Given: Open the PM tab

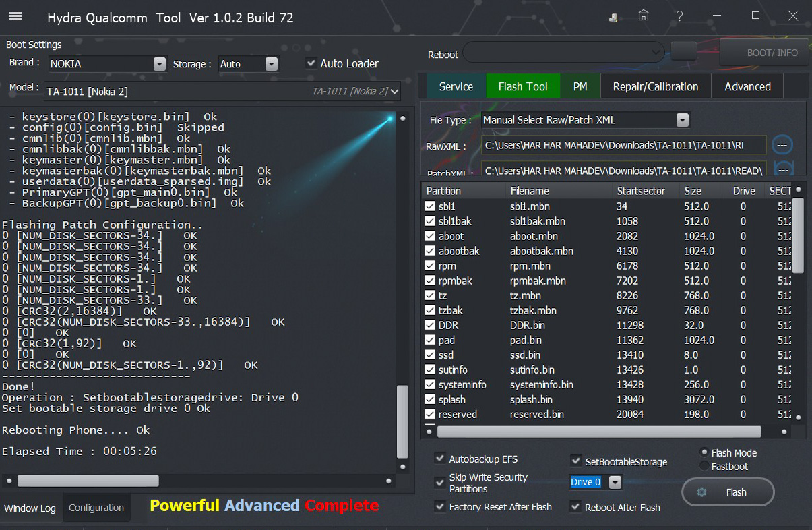Looking at the screenshot, I should (581, 86).
